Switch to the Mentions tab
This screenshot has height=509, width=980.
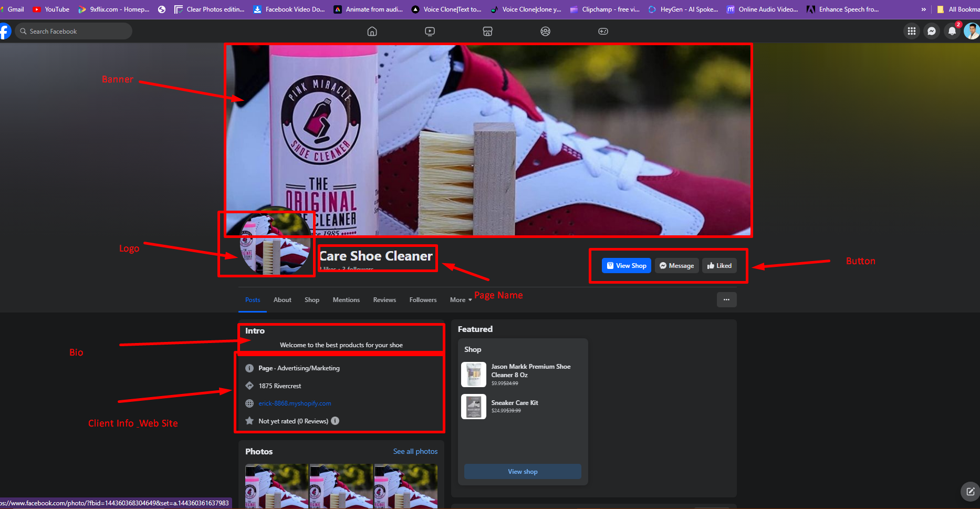[346, 300]
